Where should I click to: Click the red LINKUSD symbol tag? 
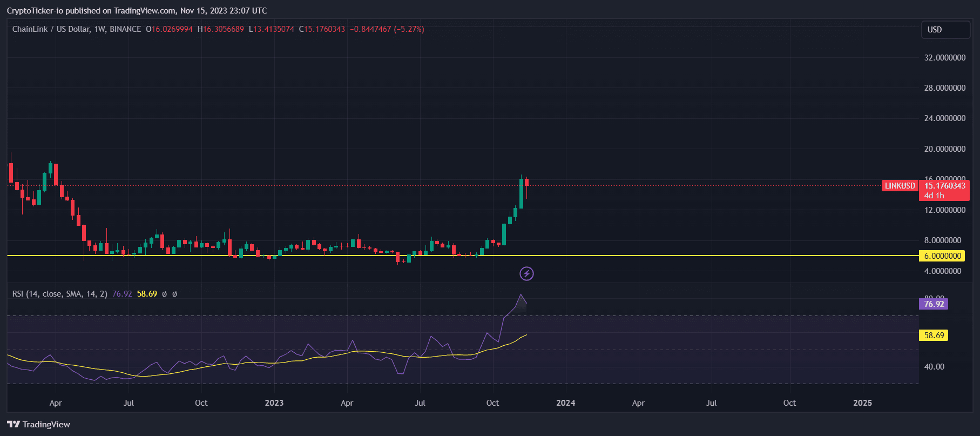tap(900, 186)
